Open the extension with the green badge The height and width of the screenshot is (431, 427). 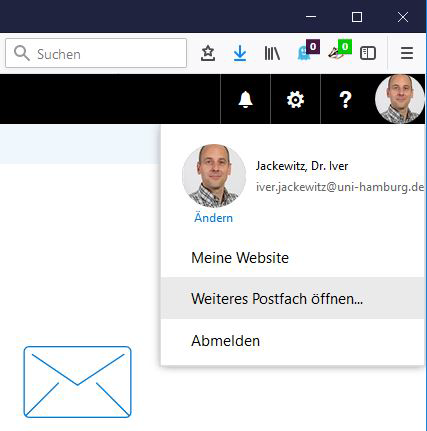(339, 51)
